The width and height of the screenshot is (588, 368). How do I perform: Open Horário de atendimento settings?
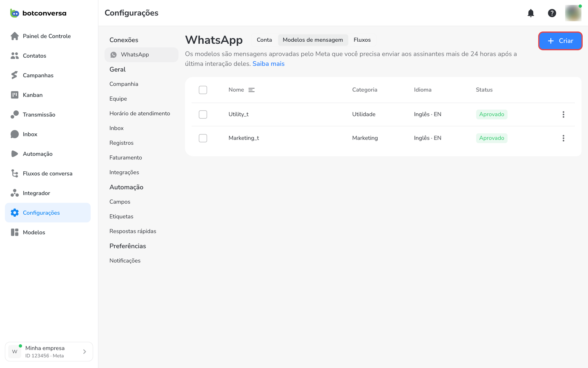click(140, 114)
